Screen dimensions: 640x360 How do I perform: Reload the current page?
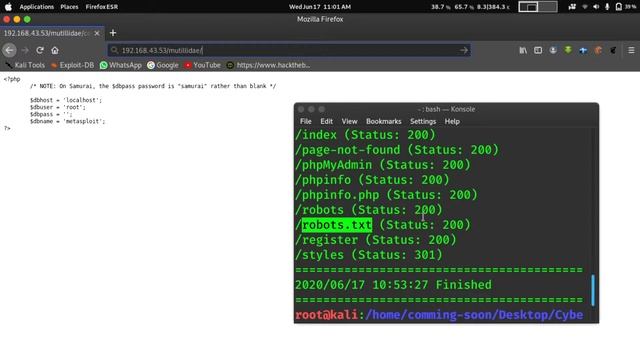click(40, 50)
